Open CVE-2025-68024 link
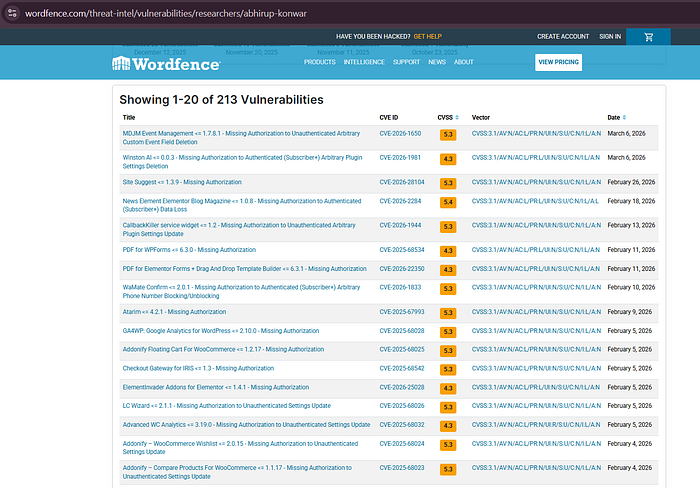700x488 pixels. (x=402, y=444)
